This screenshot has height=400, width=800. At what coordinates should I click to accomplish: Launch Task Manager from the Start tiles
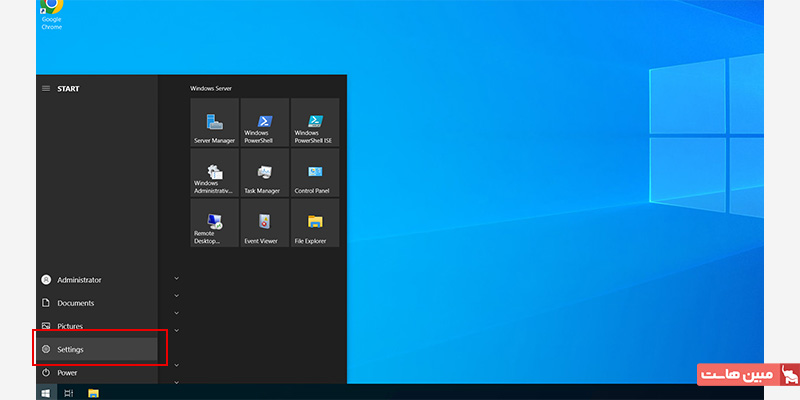[x=264, y=173]
